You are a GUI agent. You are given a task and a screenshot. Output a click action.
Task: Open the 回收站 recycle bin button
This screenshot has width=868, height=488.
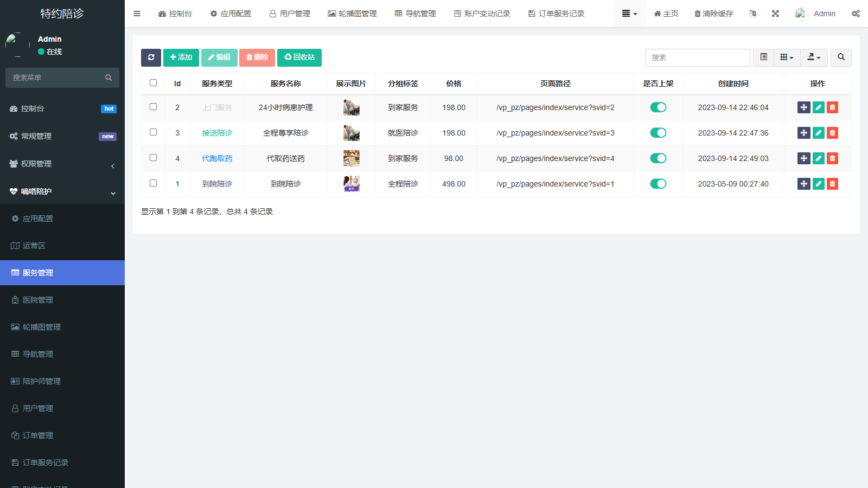click(x=299, y=57)
